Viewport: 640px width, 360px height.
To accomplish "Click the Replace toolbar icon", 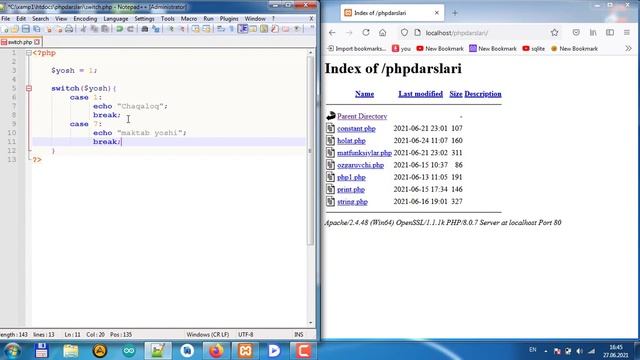I will point(156,29).
